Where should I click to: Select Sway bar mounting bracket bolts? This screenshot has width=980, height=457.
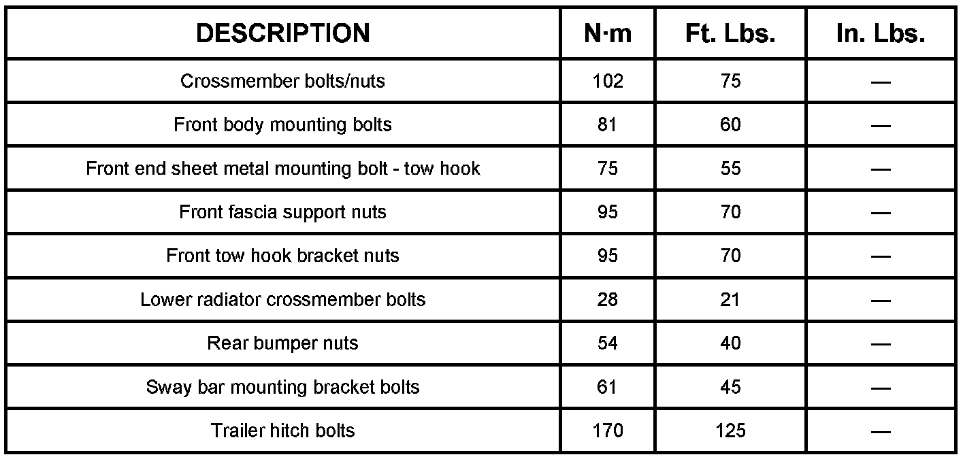(282, 386)
